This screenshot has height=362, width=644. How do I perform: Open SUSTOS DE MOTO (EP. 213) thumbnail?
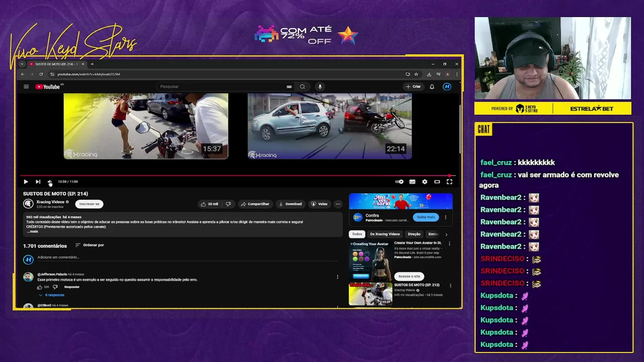(x=371, y=294)
